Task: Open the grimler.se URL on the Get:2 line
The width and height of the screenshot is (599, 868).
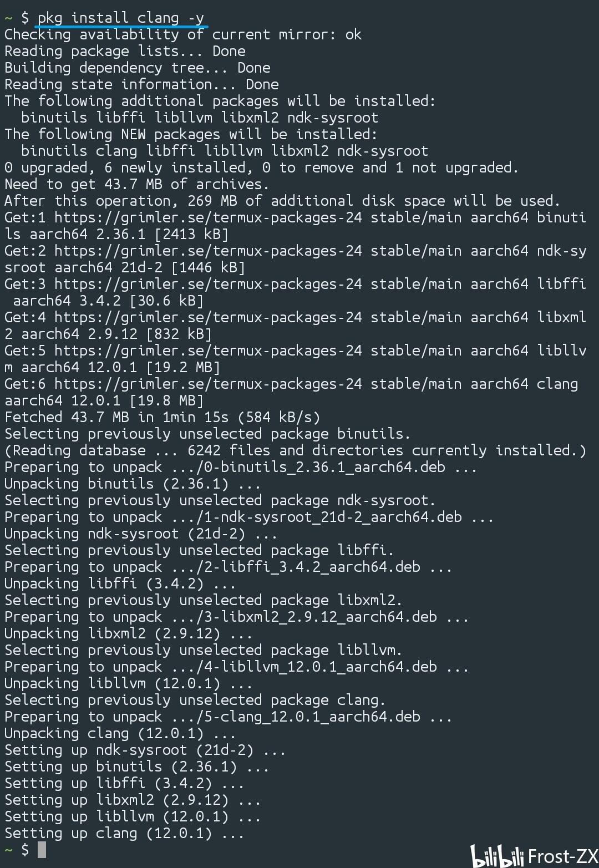Action: tap(208, 251)
